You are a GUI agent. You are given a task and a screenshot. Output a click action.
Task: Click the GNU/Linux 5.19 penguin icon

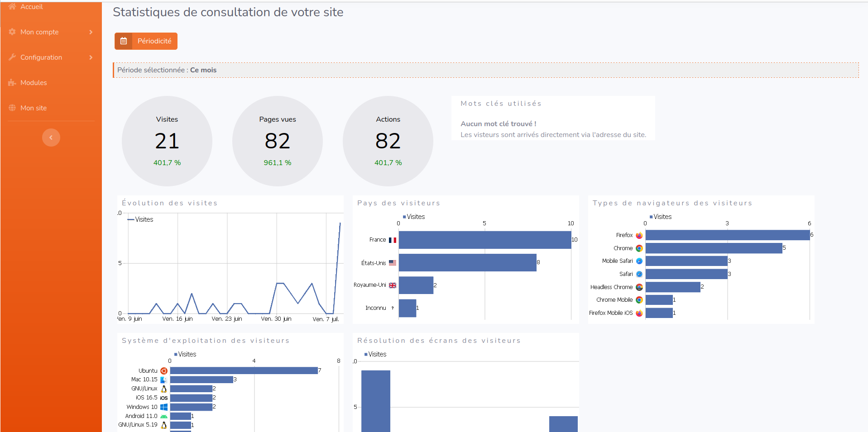pyautogui.click(x=164, y=425)
